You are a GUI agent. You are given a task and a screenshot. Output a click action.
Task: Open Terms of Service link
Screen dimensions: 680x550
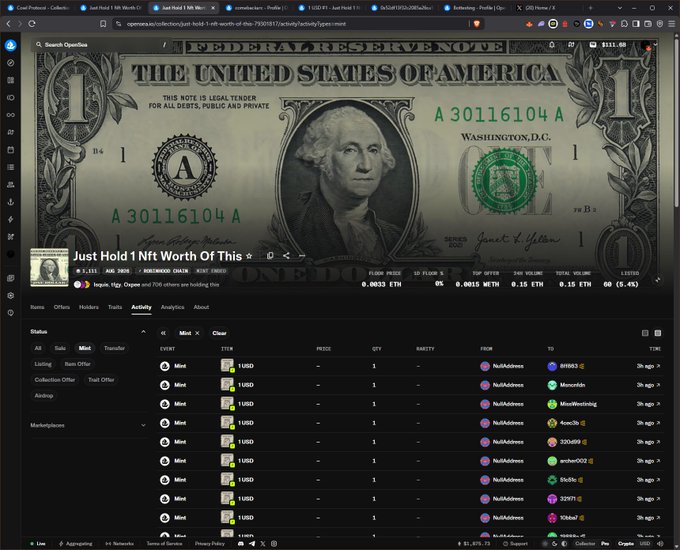coord(164,543)
